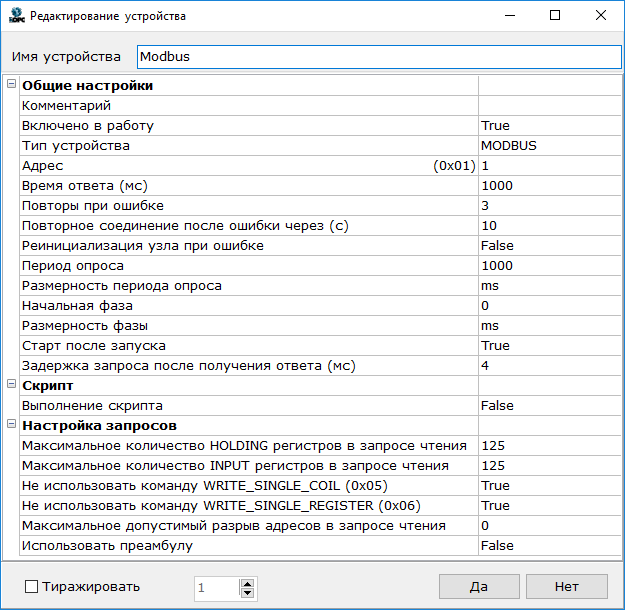
Task: Toggle Выполнение скрипта False value
Action: coord(548,406)
